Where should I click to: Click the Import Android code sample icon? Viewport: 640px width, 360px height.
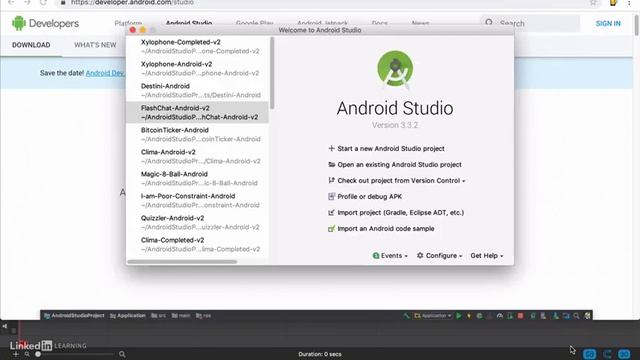pyautogui.click(x=331, y=229)
